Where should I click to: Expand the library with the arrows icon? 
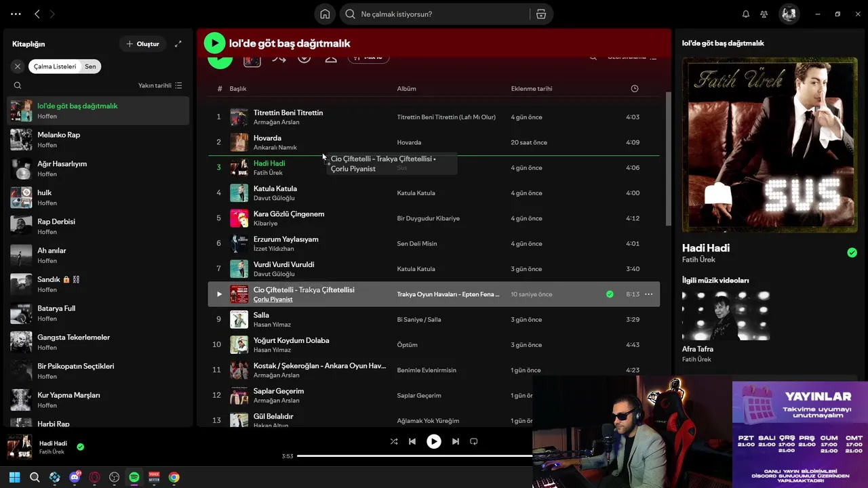[x=178, y=44]
